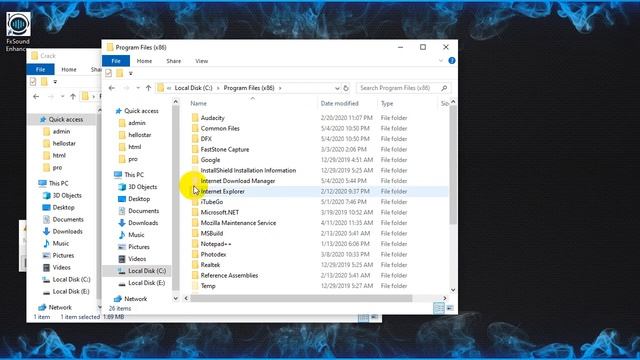The image size is (640, 360).
Task: Click search magnifier in Program Files search box
Action: [444, 88]
